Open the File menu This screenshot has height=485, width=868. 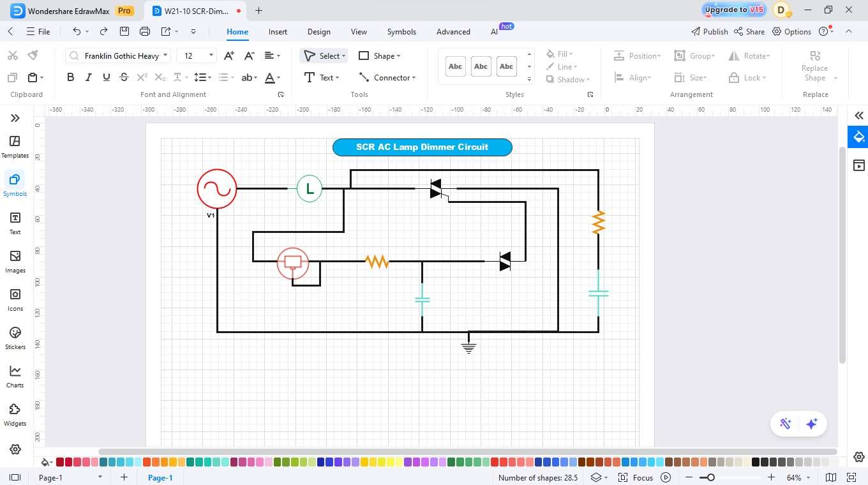point(38,31)
